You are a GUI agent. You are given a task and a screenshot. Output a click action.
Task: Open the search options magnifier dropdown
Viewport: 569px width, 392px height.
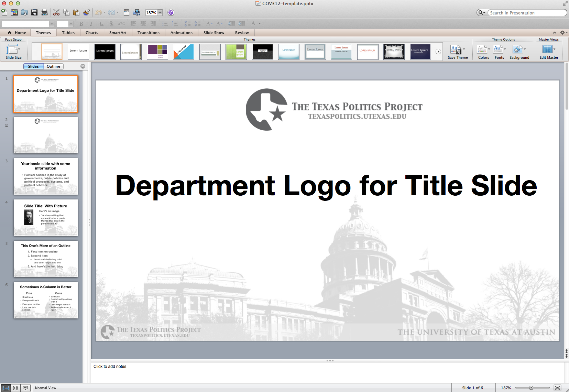pyautogui.click(x=482, y=13)
